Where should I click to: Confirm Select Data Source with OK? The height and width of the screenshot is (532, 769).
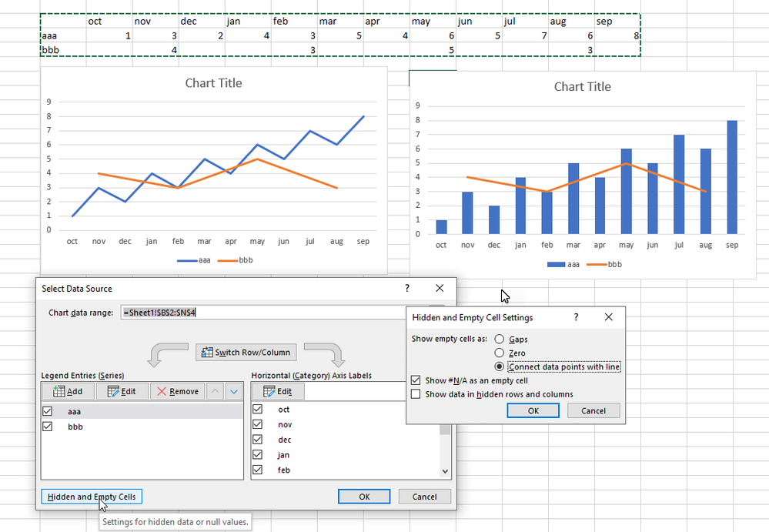pyautogui.click(x=364, y=497)
